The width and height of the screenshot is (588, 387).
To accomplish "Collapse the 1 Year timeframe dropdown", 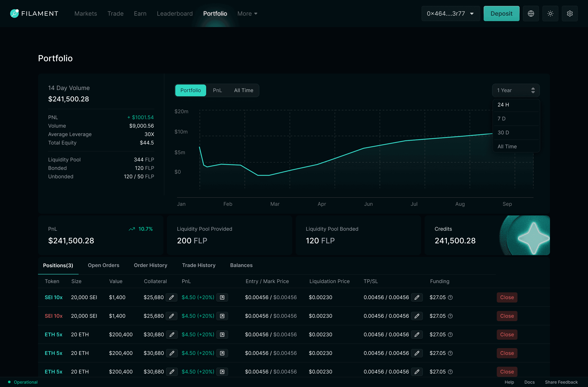I will (516, 90).
